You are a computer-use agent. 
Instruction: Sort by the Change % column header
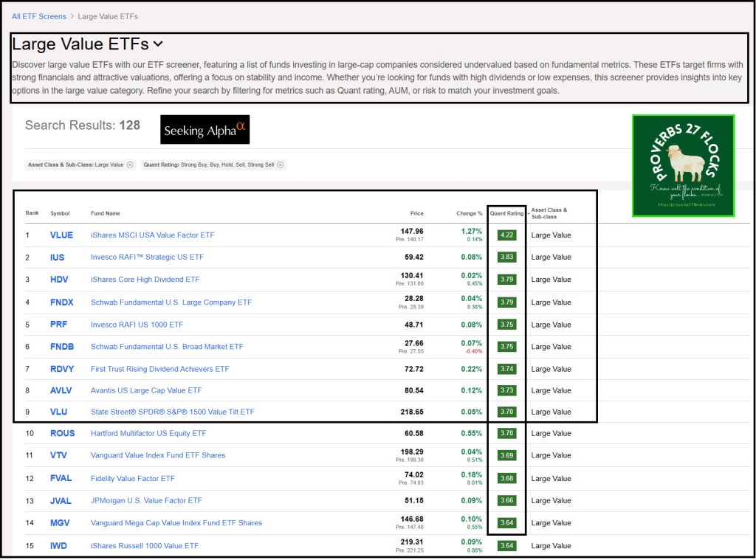coord(469,213)
